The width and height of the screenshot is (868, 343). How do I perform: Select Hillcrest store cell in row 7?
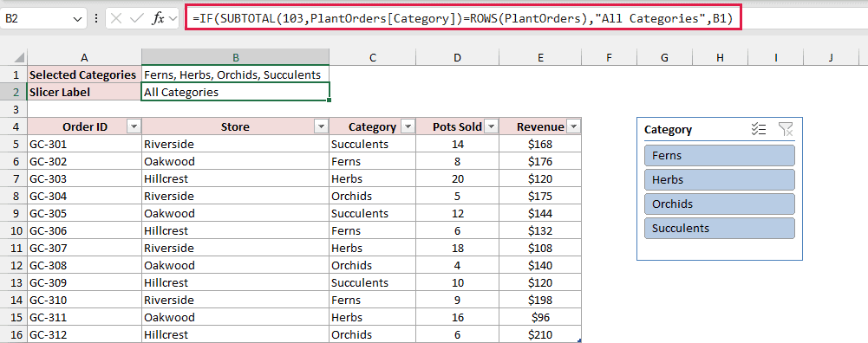pos(235,178)
